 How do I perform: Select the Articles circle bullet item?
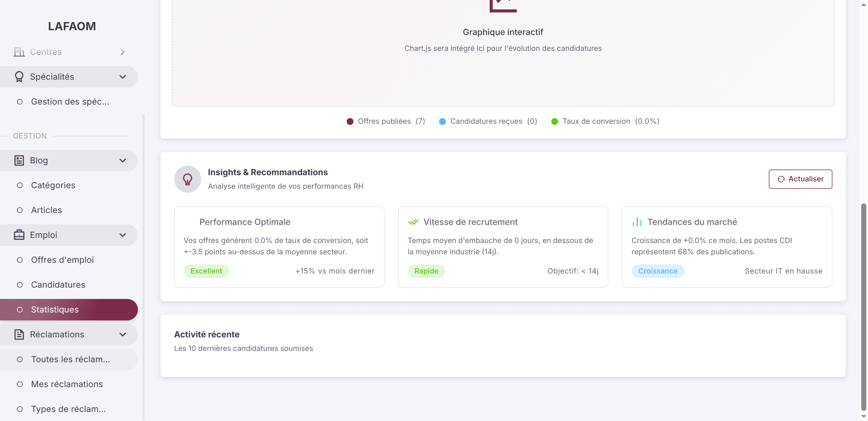point(20,210)
